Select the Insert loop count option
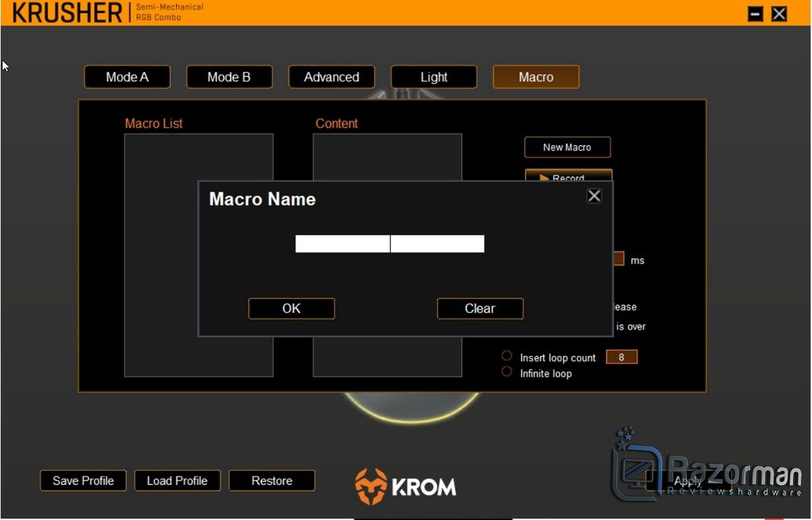This screenshot has height=520, width=812. [507, 356]
